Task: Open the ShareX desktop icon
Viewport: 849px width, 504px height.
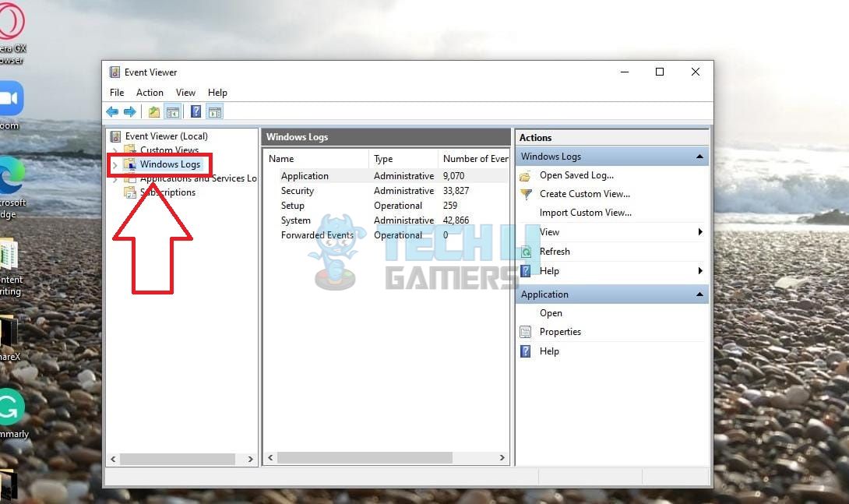Action: click(8, 331)
